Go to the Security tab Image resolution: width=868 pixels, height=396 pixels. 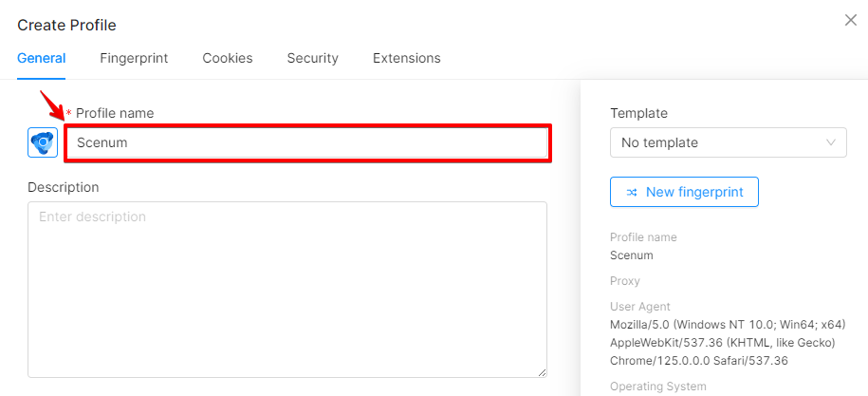point(312,58)
